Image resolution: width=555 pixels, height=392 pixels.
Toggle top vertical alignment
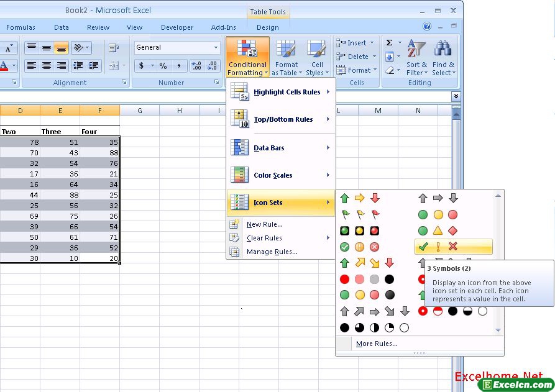tap(32, 47)
